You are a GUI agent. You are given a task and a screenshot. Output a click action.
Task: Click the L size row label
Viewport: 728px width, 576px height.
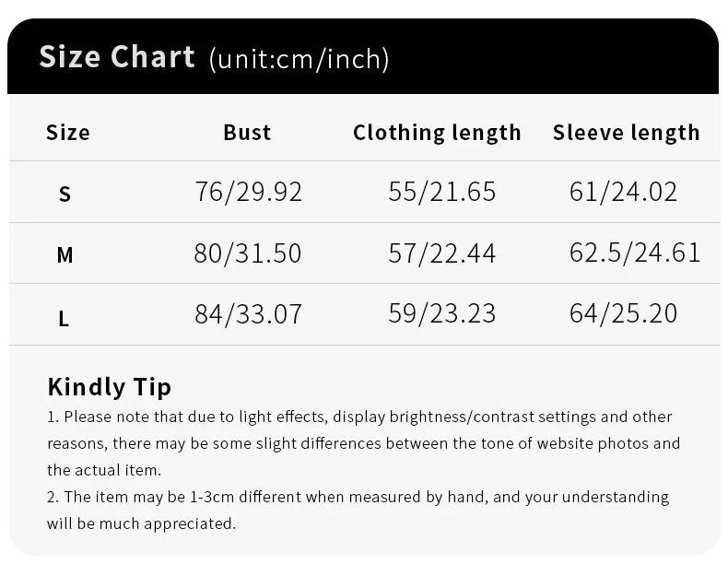coord(64,319)
